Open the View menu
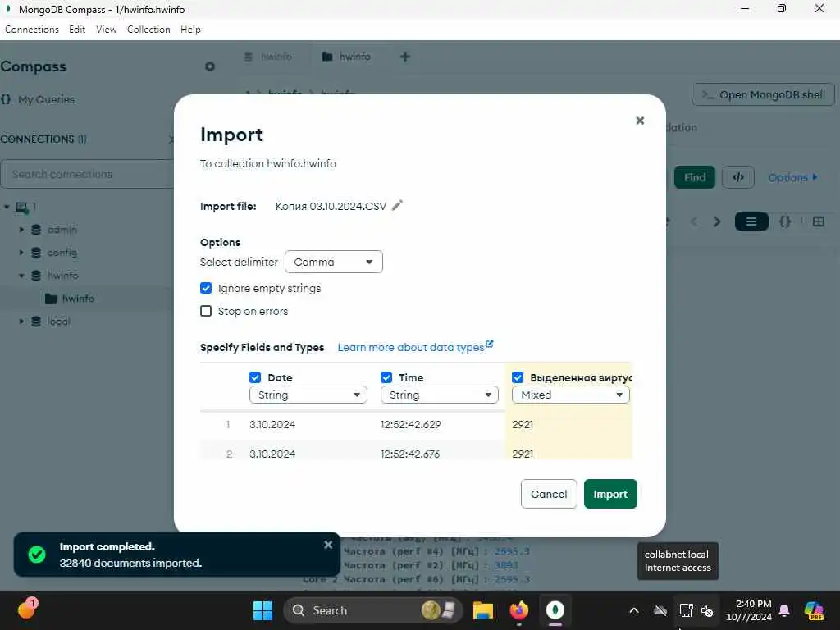840x630 pixels. 106,30
